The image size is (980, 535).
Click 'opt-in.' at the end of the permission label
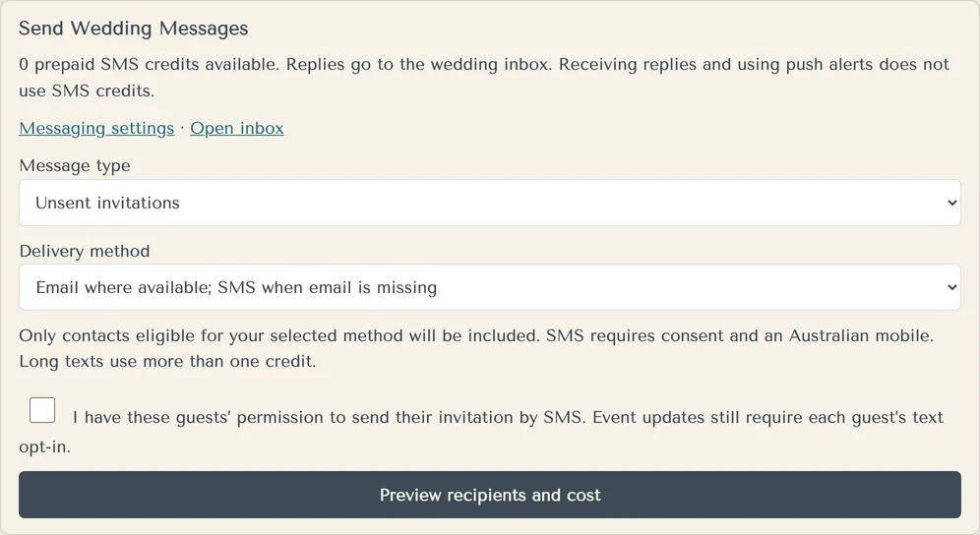[44, 446]
